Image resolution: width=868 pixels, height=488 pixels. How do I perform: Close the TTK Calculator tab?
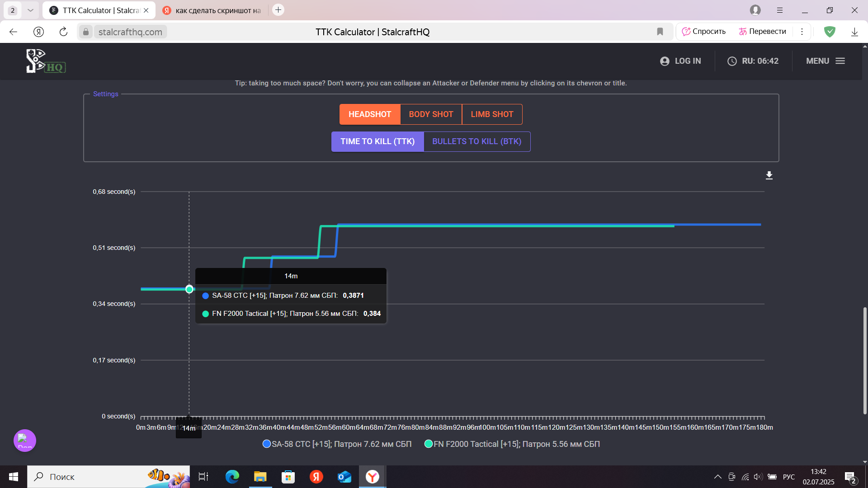click(x=146, y=10)
